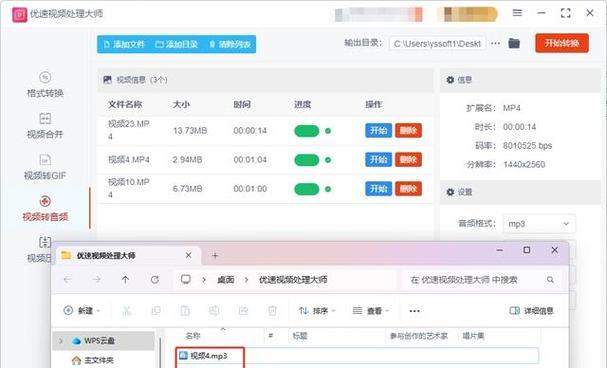Click the Delete trash icon in Explorer
The width and height of the screenshot is (607, 368).
273,311
